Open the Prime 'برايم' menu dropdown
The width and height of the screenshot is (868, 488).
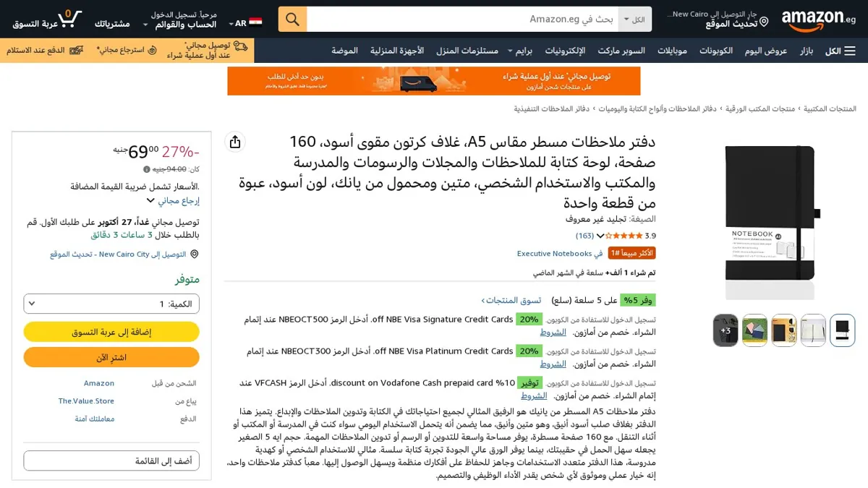[x=520, y=51]
